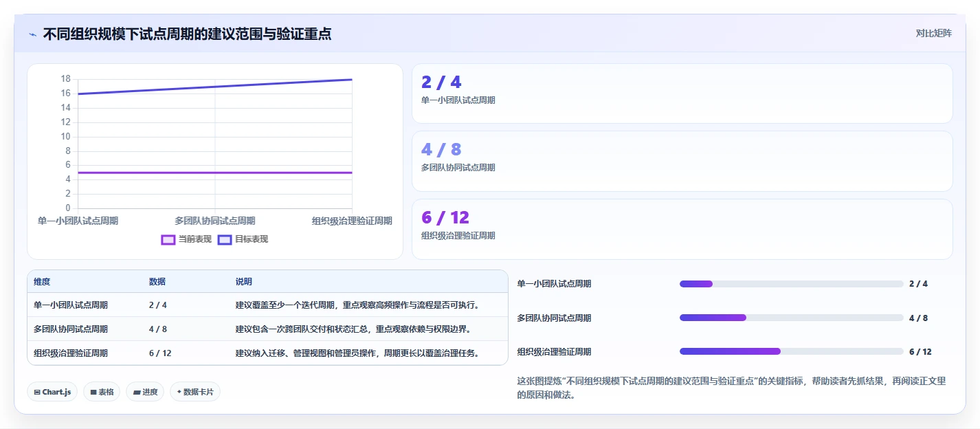Click the blue 目标表现 line in the chart
This screenshot has width=980, height=429.
pos(215,87)
